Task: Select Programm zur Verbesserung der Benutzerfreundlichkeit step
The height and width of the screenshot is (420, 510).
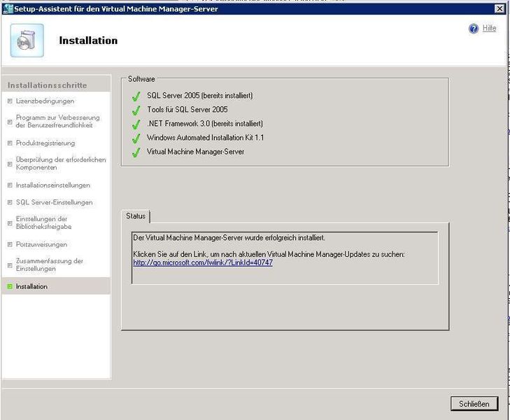Action: click(57, 121)
